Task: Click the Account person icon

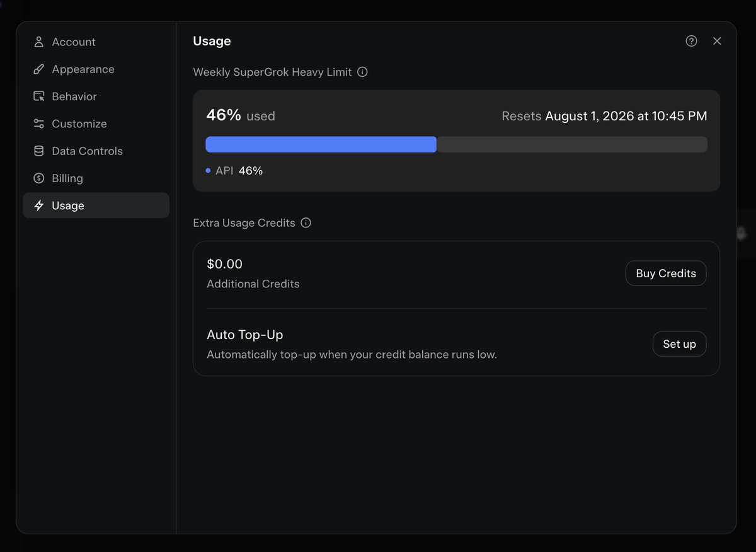Action: (x=39, y=42)
